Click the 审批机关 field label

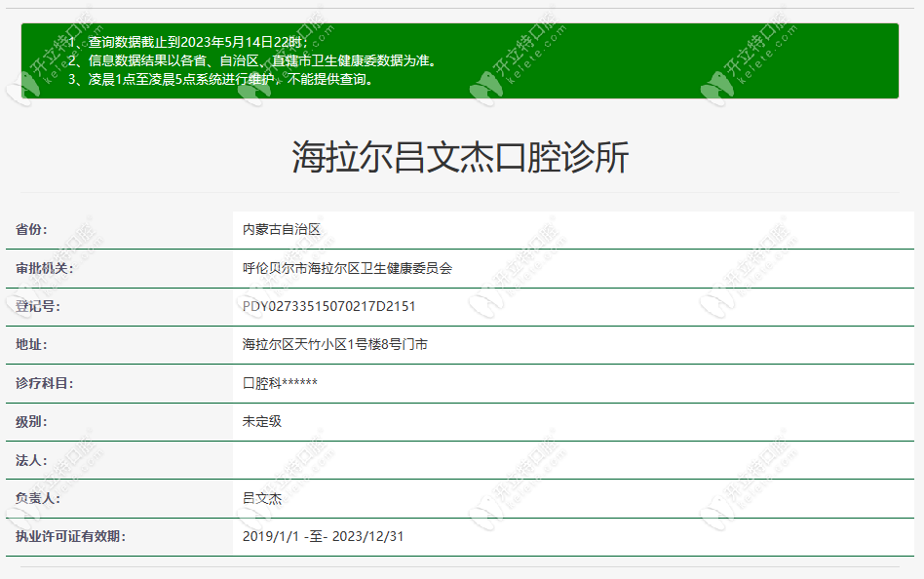[x=44, y=268]
